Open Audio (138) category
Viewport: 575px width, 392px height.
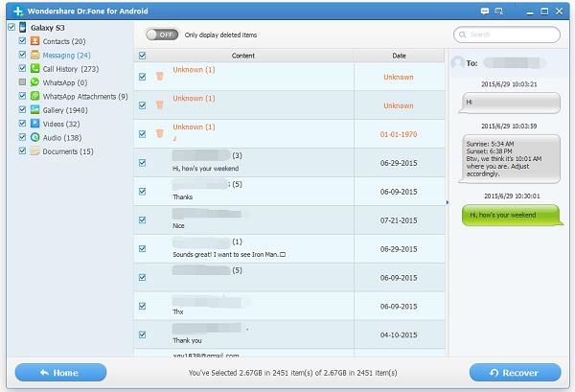coord(62,137)
